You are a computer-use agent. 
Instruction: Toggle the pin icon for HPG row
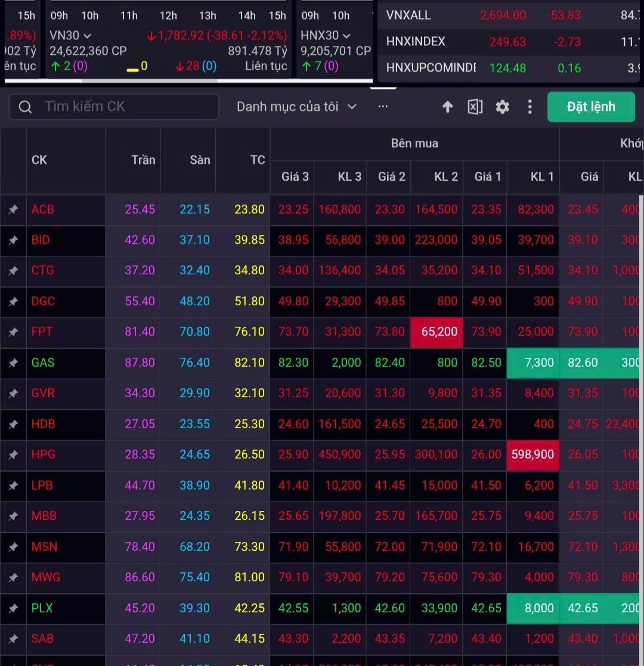(x=13, y=454)
